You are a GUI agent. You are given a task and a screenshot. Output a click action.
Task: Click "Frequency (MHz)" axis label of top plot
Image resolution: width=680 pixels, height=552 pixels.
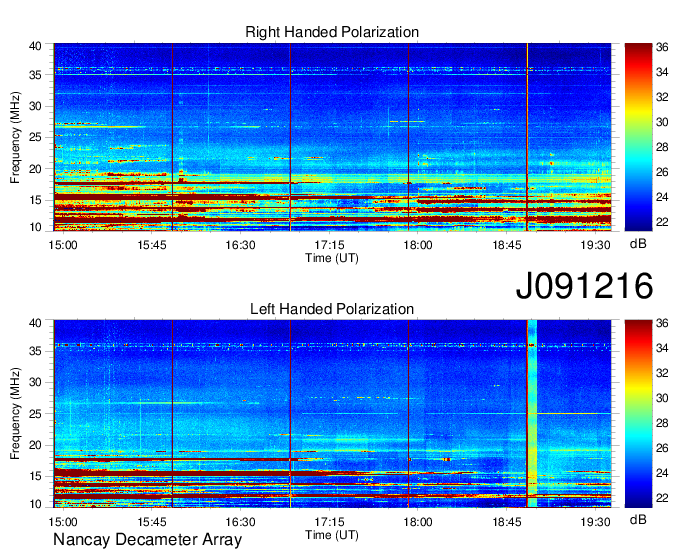[15, 137]
